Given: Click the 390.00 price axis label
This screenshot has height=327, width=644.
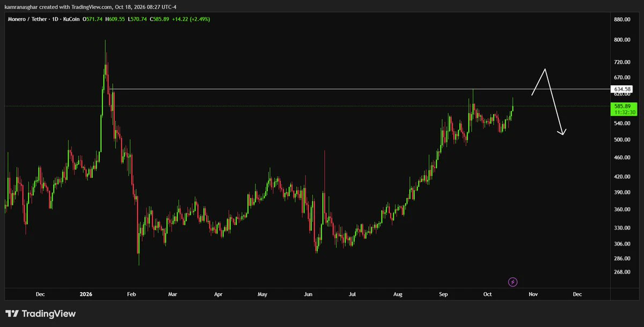Looking at the screenshot, I should [623, 192].
